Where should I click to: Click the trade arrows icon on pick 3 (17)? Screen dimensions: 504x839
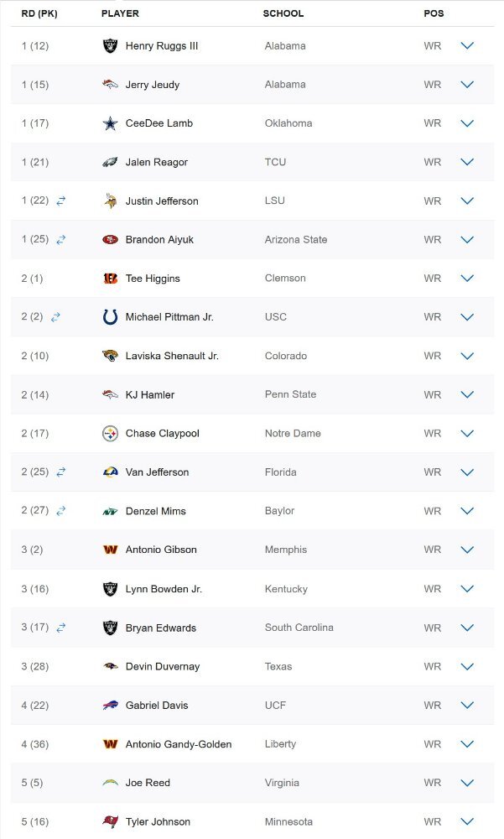(x=60, y=628)
